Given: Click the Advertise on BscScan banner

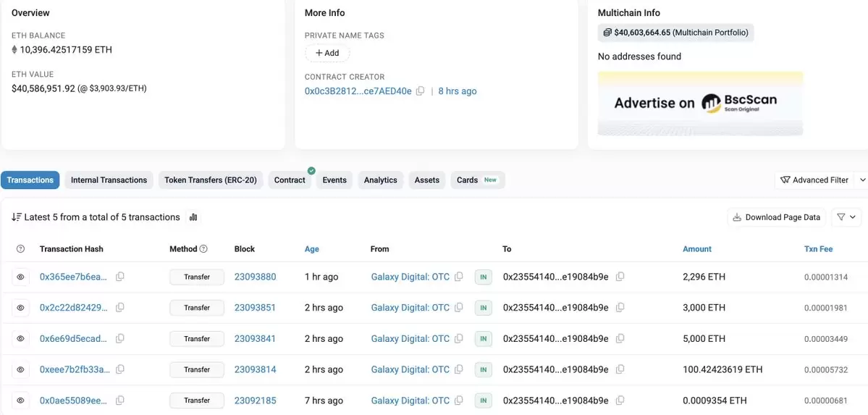Looking at the screenshot, I should click(x=700, y=103).
